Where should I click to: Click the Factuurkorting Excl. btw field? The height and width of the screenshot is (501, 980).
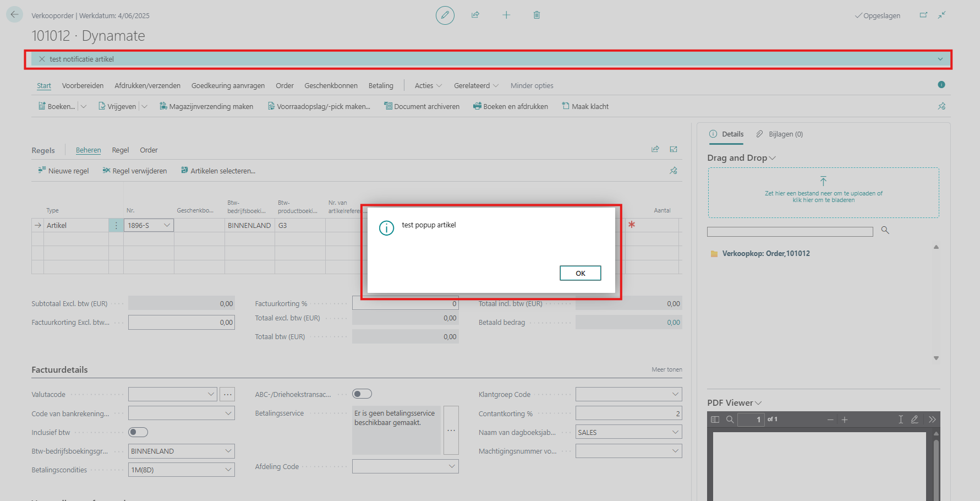click(x=182, y=323)
